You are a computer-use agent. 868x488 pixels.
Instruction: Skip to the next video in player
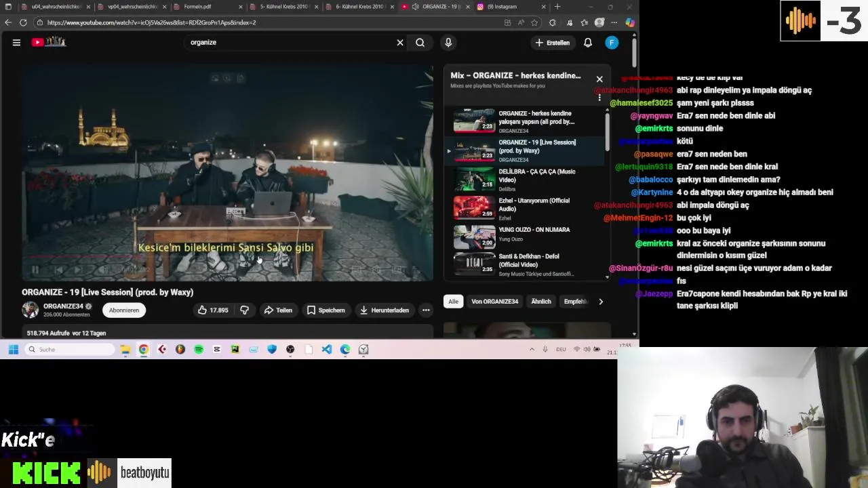click(79, 270)
